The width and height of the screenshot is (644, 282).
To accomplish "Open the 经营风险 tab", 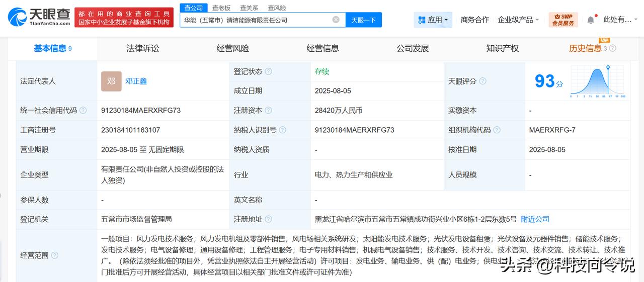I will click(233, 48).
